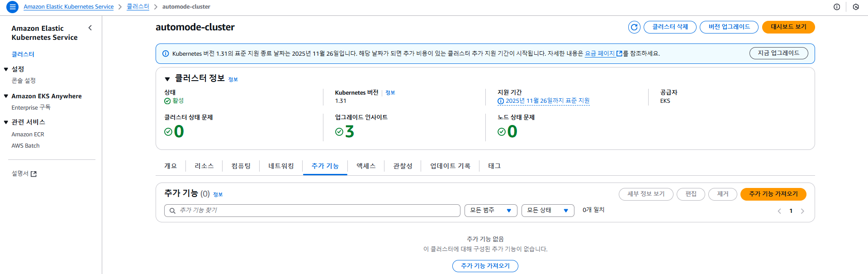Go to next page of add-ons
The height and width of the screenshot is (274, 868).
coord(802,211)
